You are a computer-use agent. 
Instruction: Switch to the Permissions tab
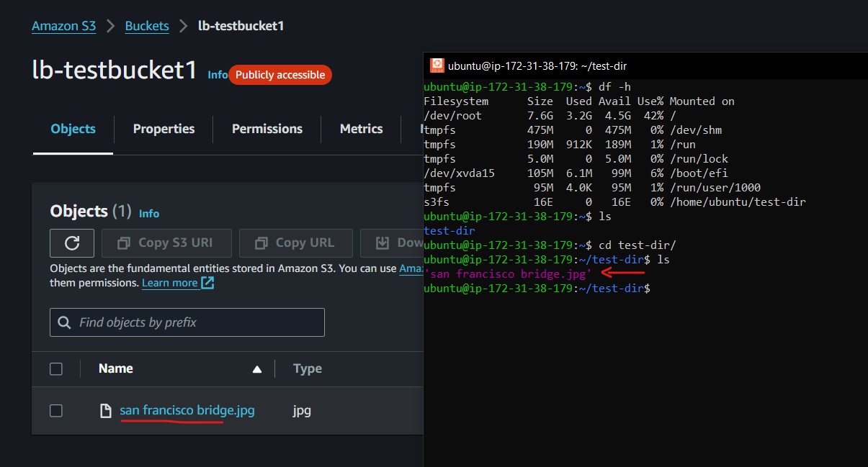point(267,129)
